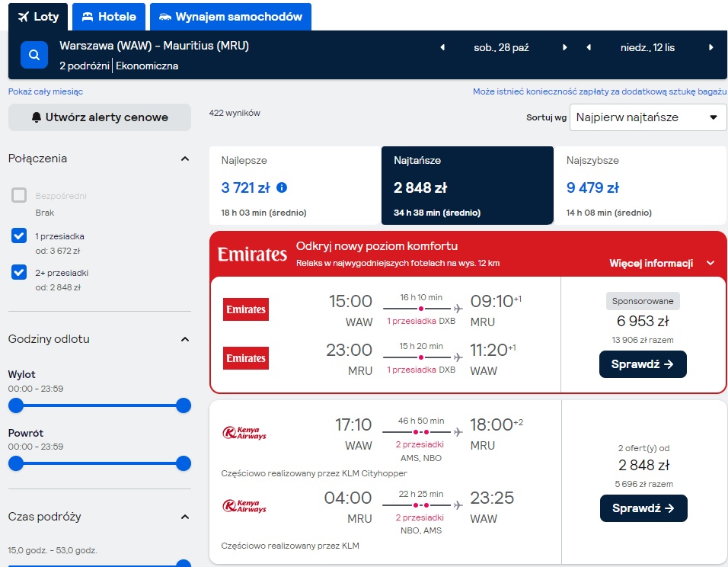Screen dimensions: 728x567
Task: Open the extra baggage fee notice link
Action: tap(599, 91)
